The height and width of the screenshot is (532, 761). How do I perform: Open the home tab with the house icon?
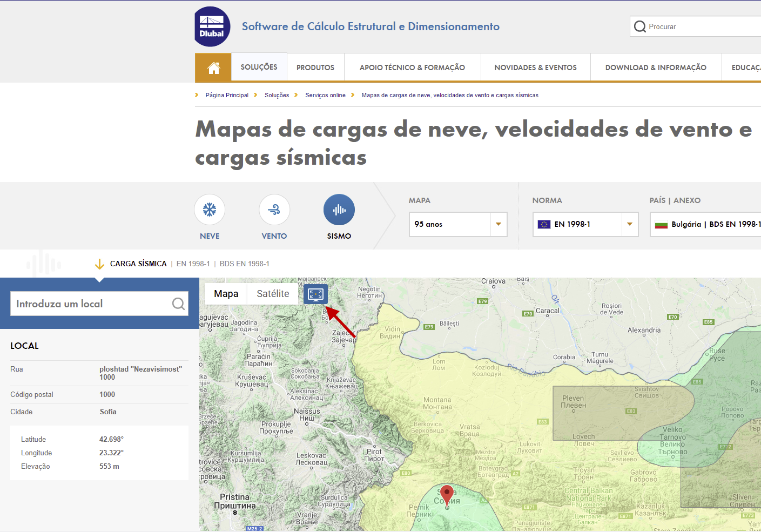213,67
